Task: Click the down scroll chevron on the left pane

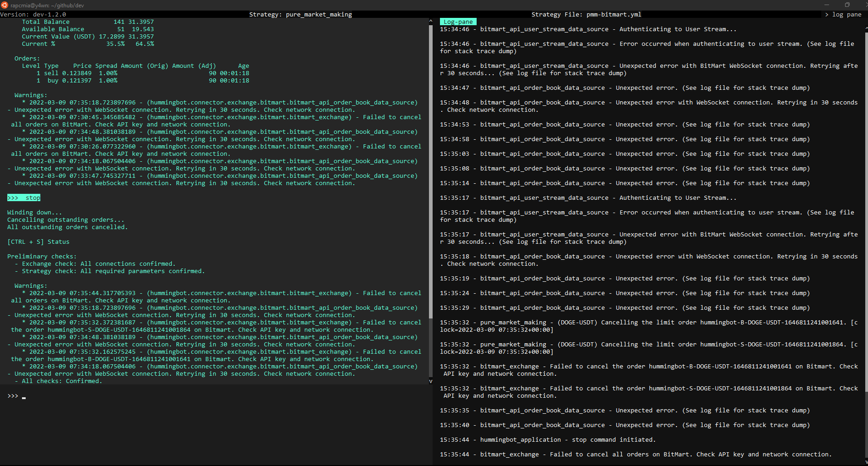Action: [x=430, y=380]
